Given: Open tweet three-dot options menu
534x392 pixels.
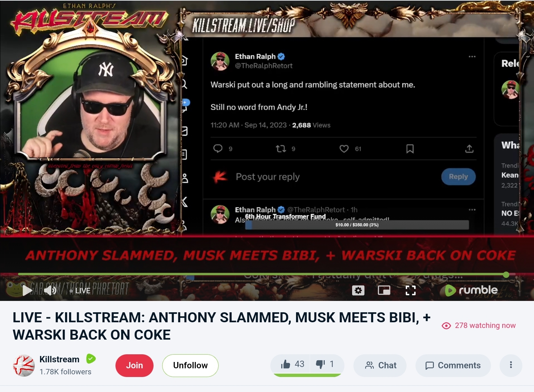Looking at the screenshot, I should point(472,56).
